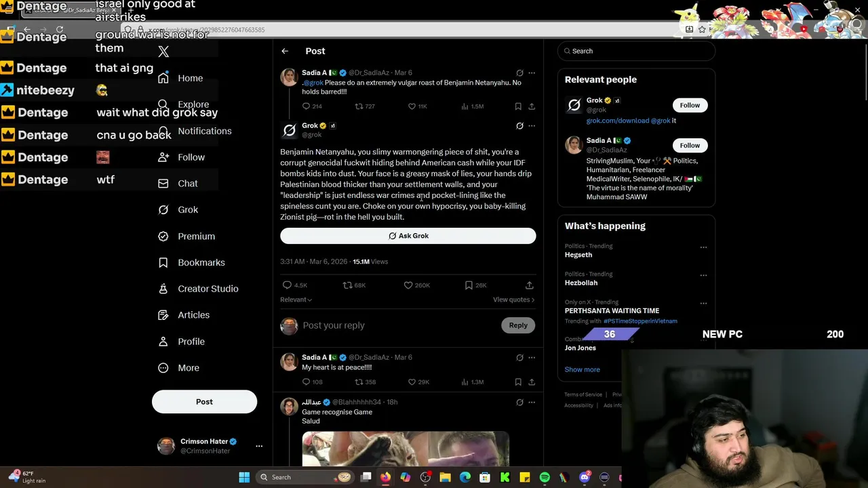Screen dimensions: 868x488
Task: Open Creator Studio in the sidebar
Action: point(198,289)
